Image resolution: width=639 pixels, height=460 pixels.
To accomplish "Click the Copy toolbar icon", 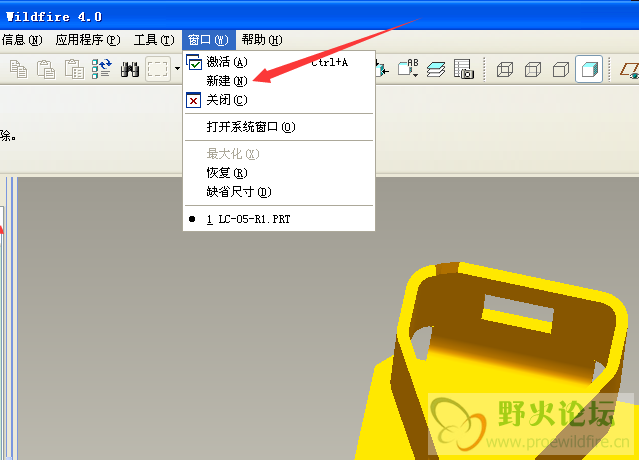I will click(18, 69).
